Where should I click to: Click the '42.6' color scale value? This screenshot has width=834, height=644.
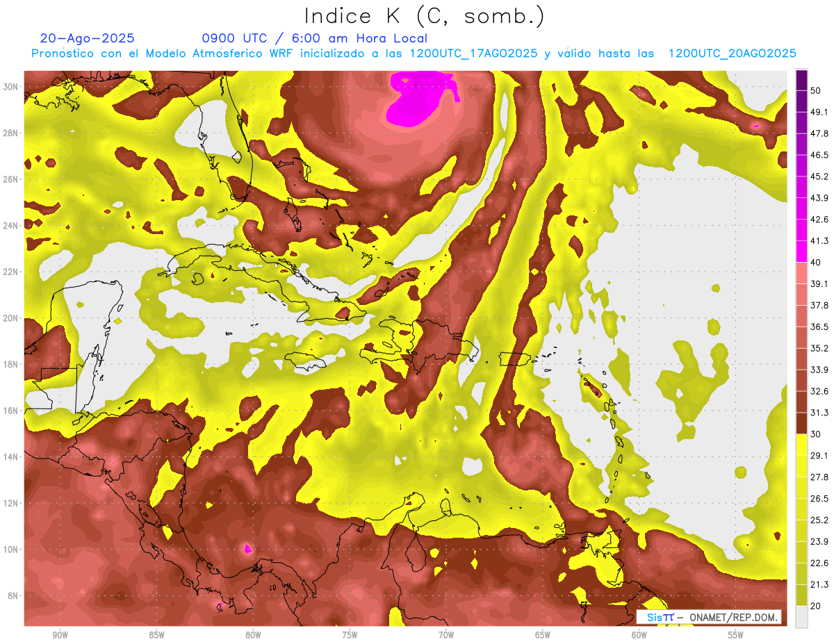[819, 220]
